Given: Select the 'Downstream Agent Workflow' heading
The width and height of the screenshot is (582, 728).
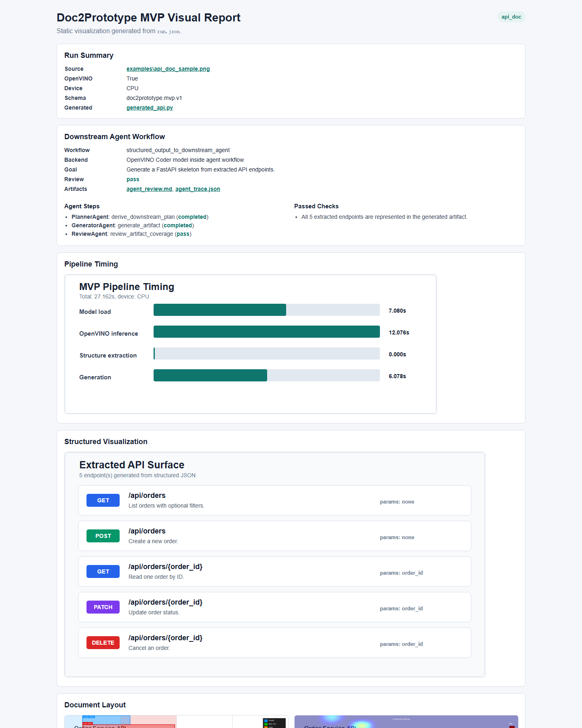Looking at the screenshot, I should pyautogui.click(x=114, y=137).
